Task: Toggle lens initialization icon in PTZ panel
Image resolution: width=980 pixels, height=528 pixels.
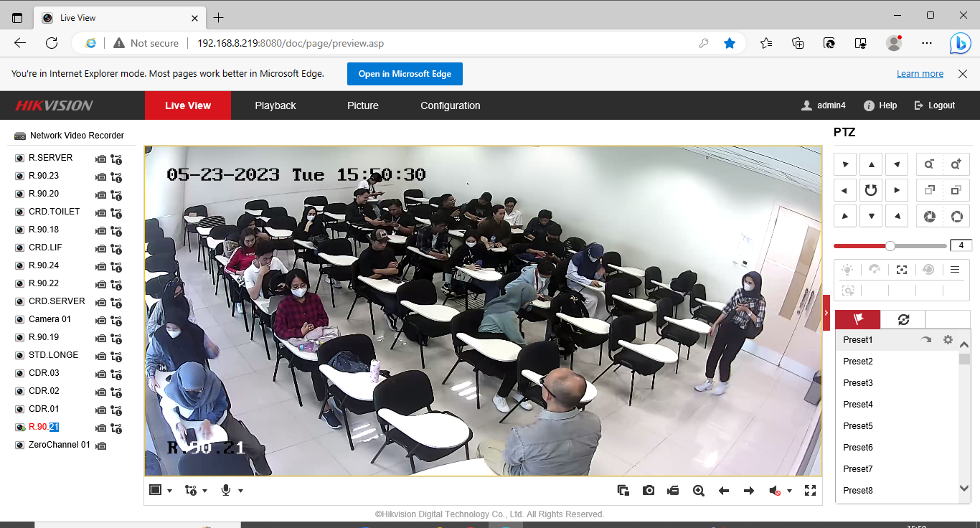Action: pyautogui.click(x=928, y=270)
